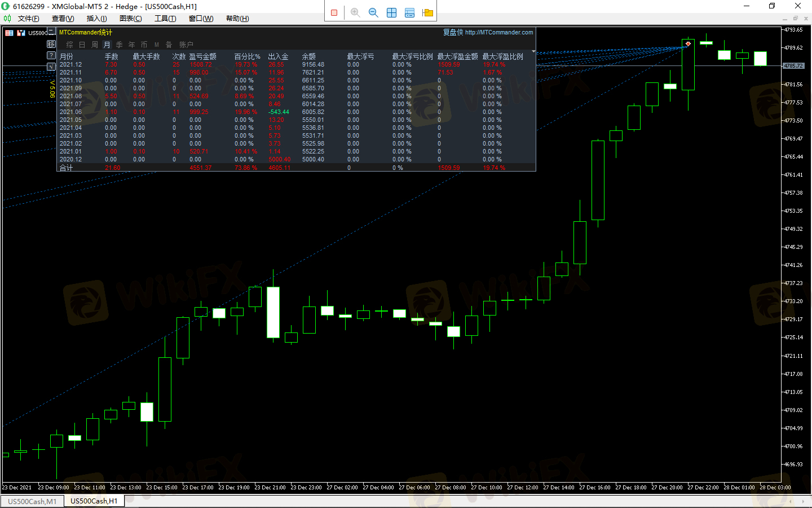Zoom out the chart with magnifier icon
The height and width of the screenshot is (508, 812).
(x=373, y=12)
